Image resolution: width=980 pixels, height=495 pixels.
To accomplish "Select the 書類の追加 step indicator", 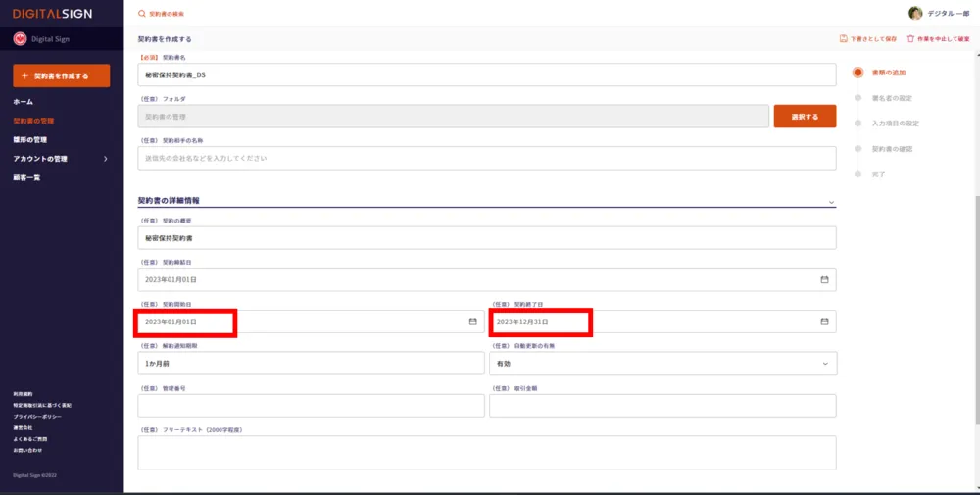I will 857,73.
